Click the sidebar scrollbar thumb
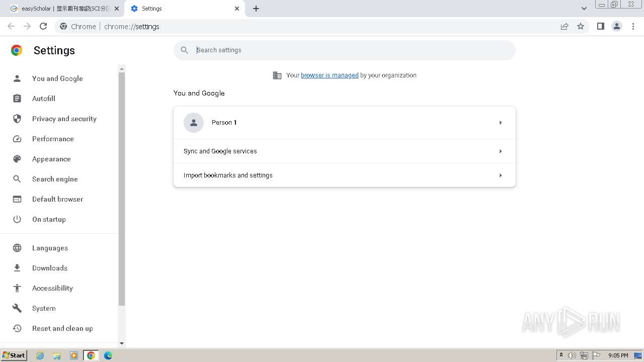Viewport: 644px width, 362px height. click(121, 189)
